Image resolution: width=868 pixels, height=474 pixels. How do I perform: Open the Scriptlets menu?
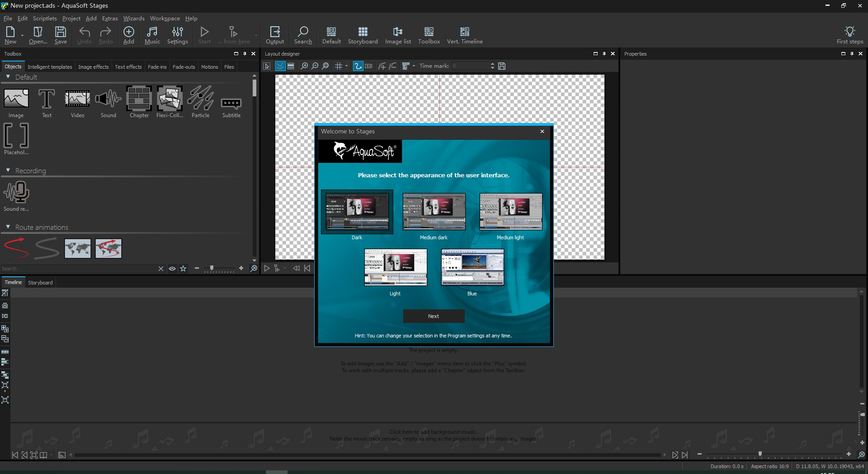pyautogui.click(x=45, y=19)
